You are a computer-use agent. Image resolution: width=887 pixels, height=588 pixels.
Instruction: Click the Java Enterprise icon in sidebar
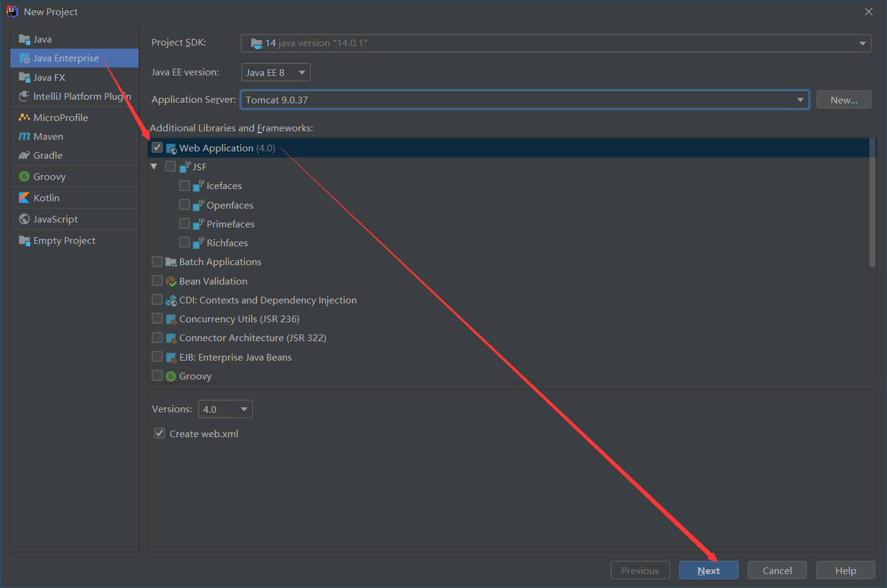coord(24,58)
